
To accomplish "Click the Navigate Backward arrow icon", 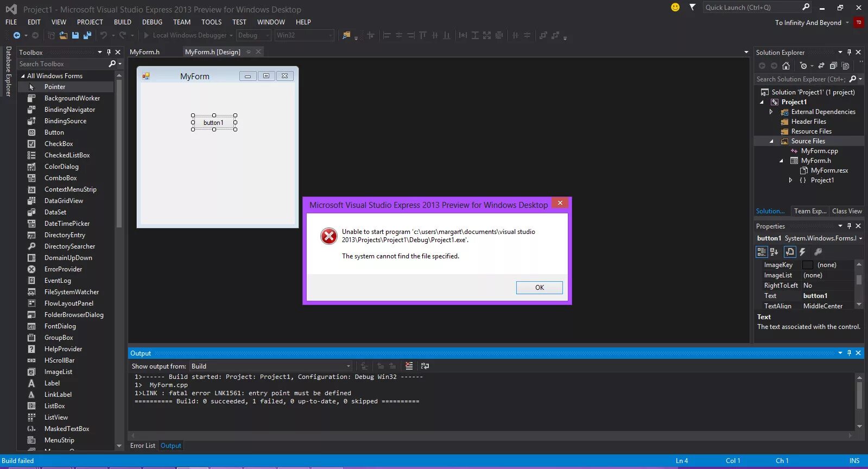I will click(x=17, y=35).
